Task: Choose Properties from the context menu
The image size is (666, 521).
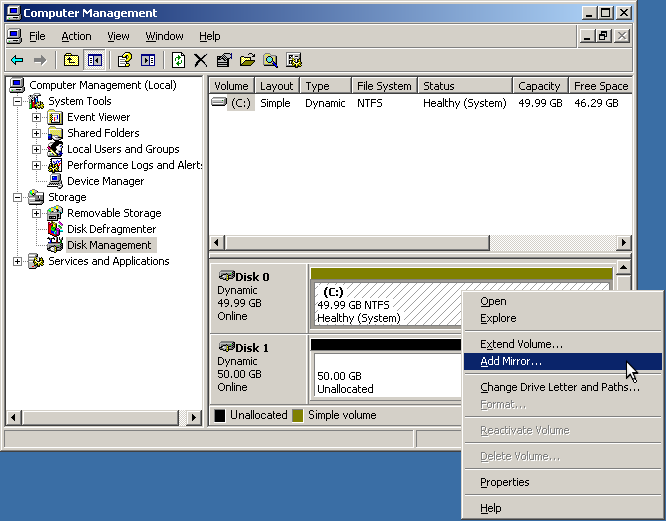Action: coord(563,482)
